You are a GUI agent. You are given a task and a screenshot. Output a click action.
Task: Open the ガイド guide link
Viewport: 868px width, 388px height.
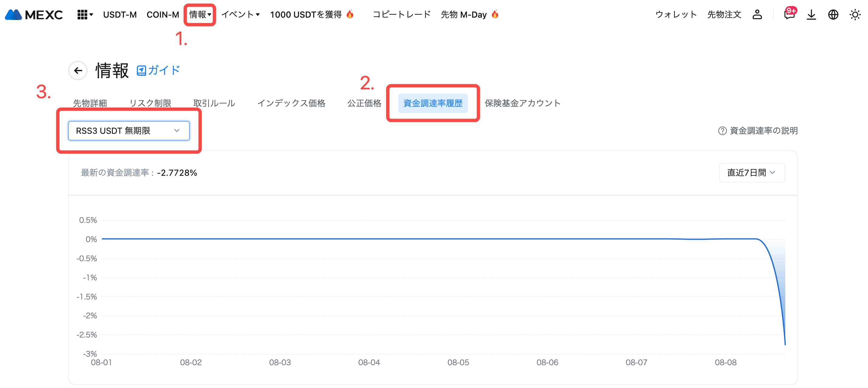pyautogui.click(x=158, y=70)
